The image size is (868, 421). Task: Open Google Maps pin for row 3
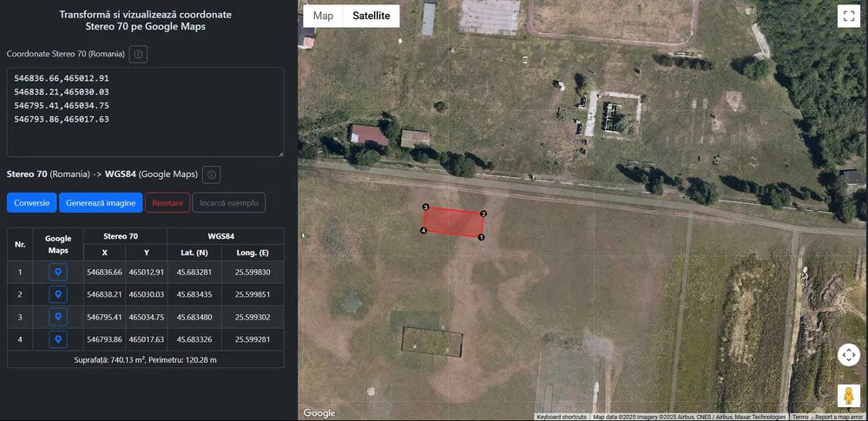click(58, 317)
